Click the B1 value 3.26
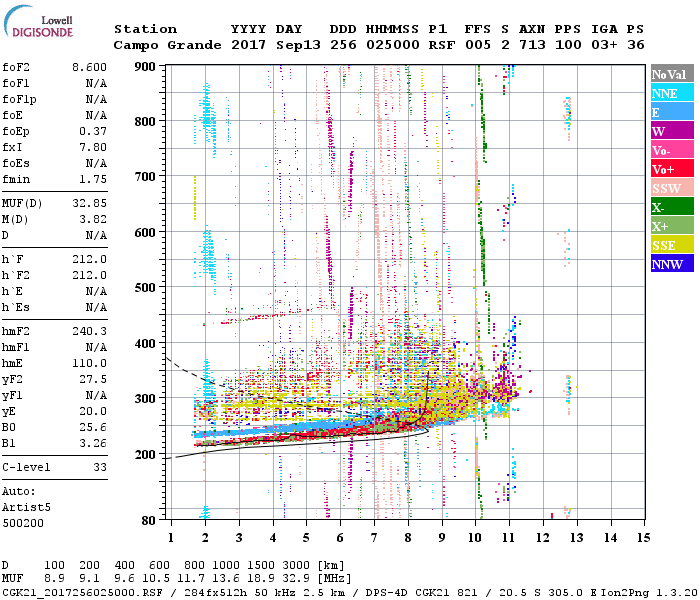The image size is (700, 600). [93, 443]
